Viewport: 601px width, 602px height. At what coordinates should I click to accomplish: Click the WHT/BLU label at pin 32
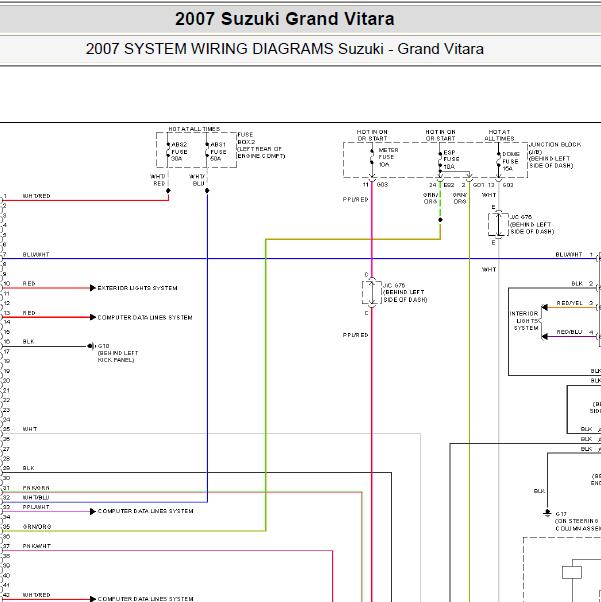point(36,497)
